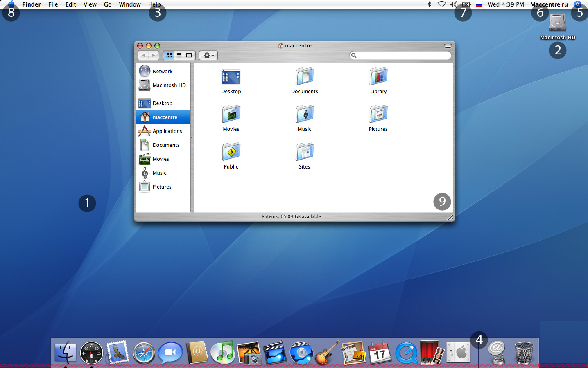
Task: Open the battery status menu
Action: click(x=466, y=4)
